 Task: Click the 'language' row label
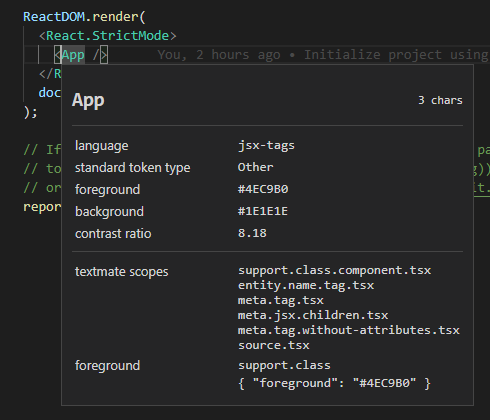pyautogui.click(x=102, y=146)
